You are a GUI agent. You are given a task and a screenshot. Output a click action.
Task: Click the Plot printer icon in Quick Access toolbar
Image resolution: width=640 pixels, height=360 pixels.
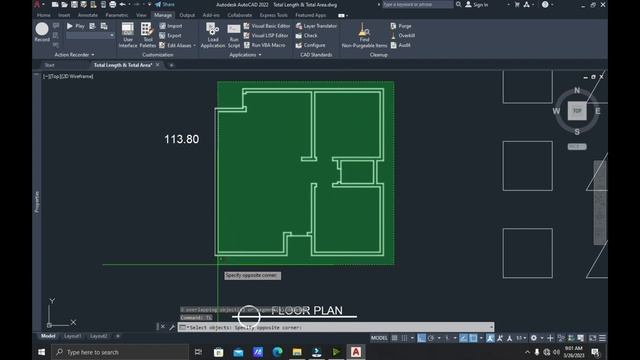tap(113, 4)
